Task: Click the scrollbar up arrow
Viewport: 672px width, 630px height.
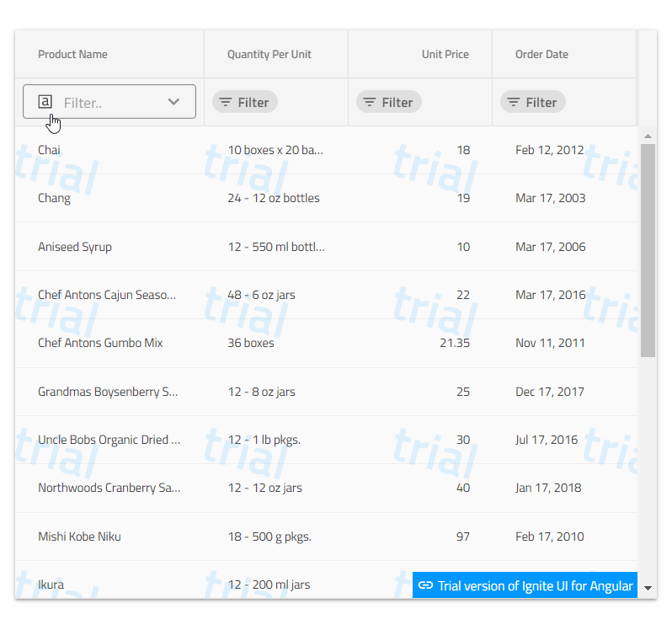Action: pyautogui.click(x=648, y=136)
